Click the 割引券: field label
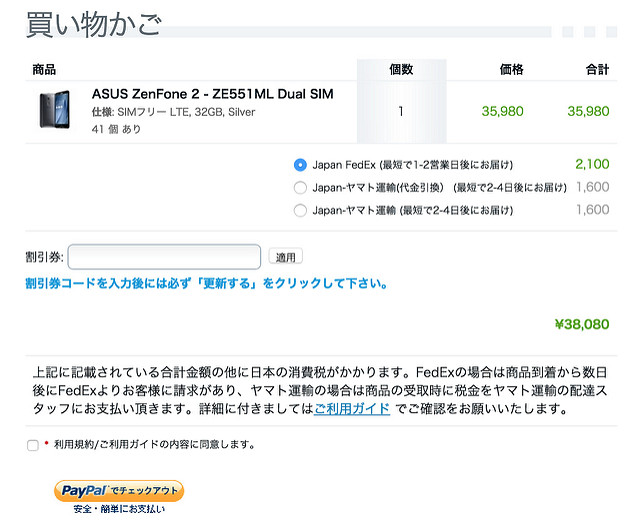Image resolution: width=640 pixels, height=529 pixels. [x=44, y=257]
